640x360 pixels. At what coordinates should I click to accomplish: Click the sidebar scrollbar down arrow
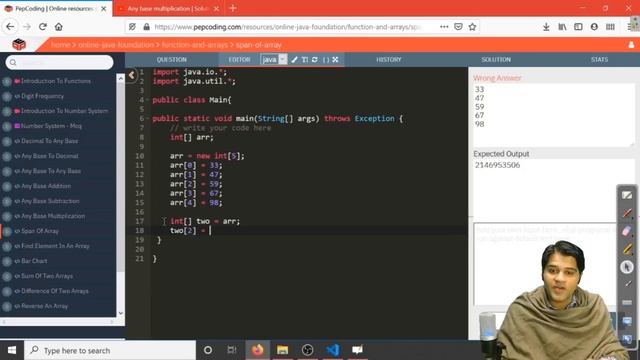click(121, 313)
